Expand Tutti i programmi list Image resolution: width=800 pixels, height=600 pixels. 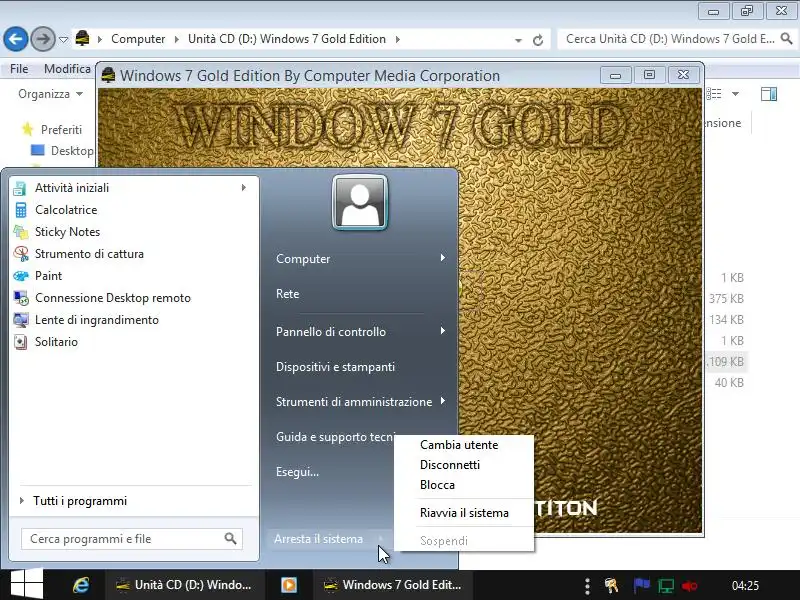80,501
